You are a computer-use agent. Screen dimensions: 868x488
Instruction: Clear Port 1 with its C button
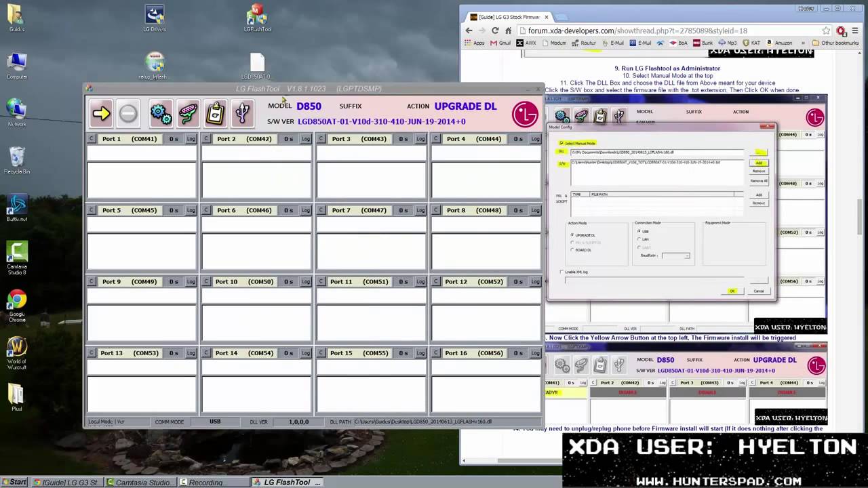92,139
